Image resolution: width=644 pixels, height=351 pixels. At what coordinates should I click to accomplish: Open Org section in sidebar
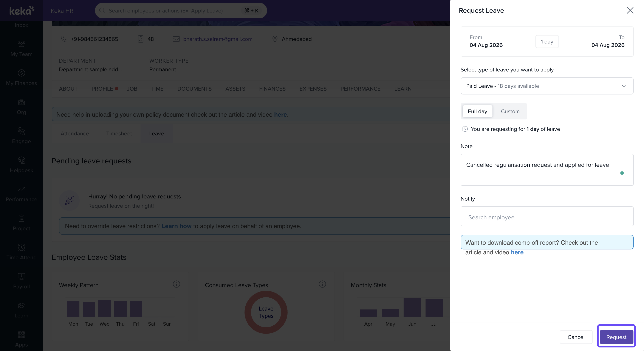tap(22, 107)
